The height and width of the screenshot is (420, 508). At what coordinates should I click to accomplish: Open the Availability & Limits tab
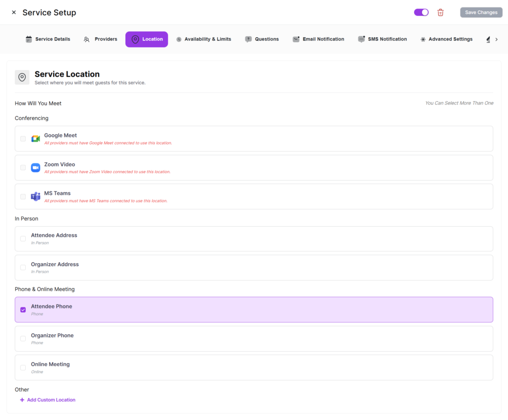pyautogui.click(x=203, y=39)
